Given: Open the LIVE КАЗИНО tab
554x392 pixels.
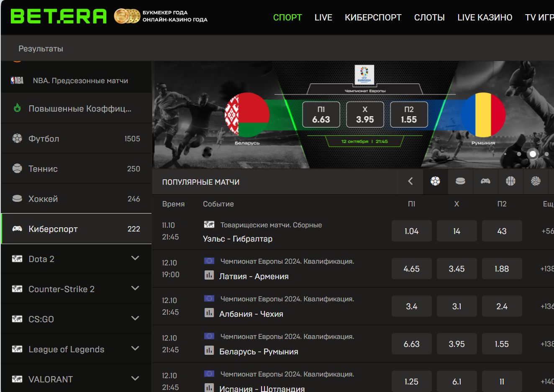Looking at the screenshot, I should (x=485, y=18).
